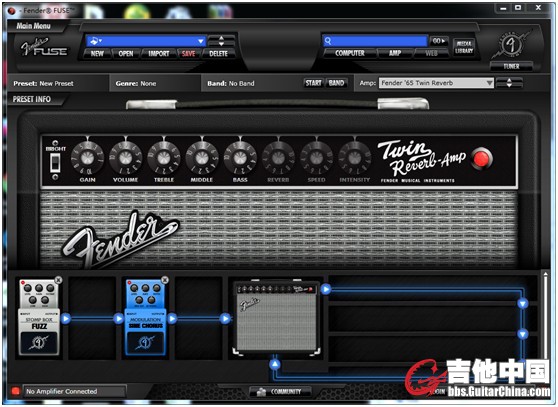This screenshot has width=558, height=407.
Task: Click the 'No Amplifier Connected' status text
Action: (x=62, y=391)
